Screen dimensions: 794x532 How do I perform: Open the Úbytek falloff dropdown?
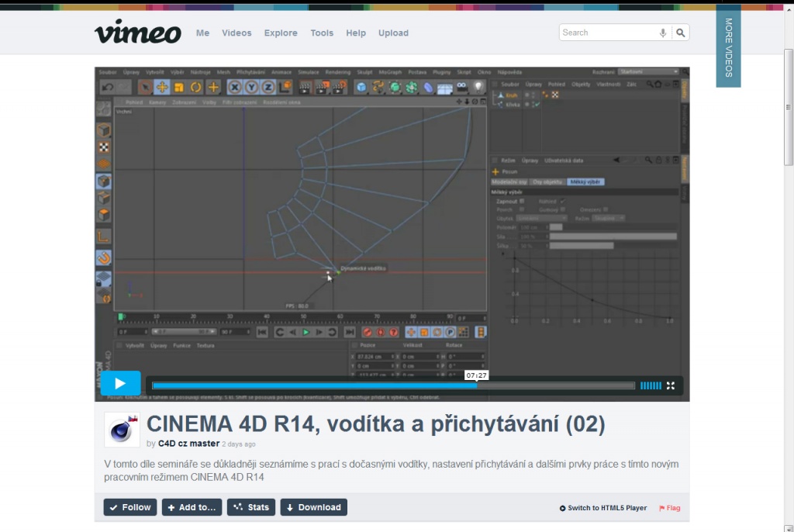point(541,218)
